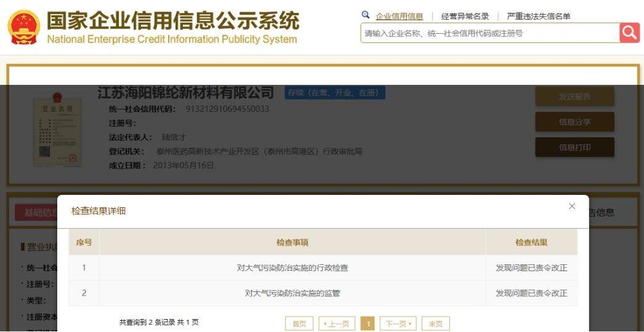Click the 发送报告 button
The height and width of the screenshot is (332, 644).
pos(574,97)
